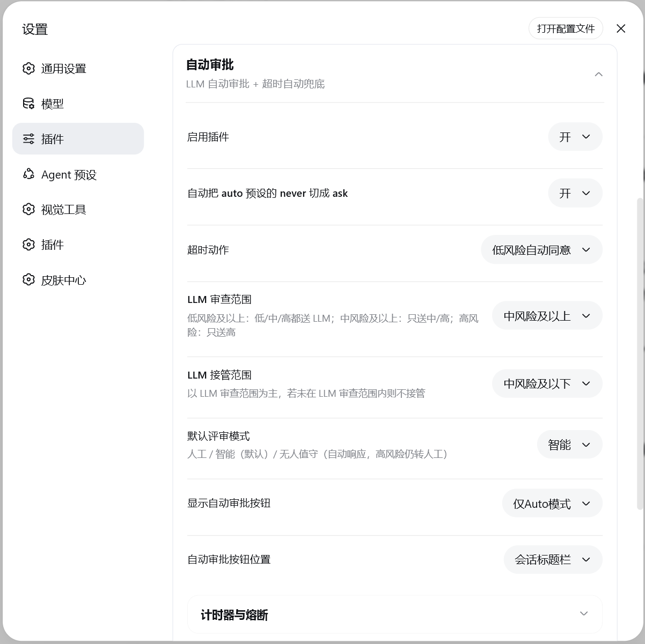Viewport: 645px width, 644px height.
Task: Open the Agent 预设 page
Action: [78, 174]
